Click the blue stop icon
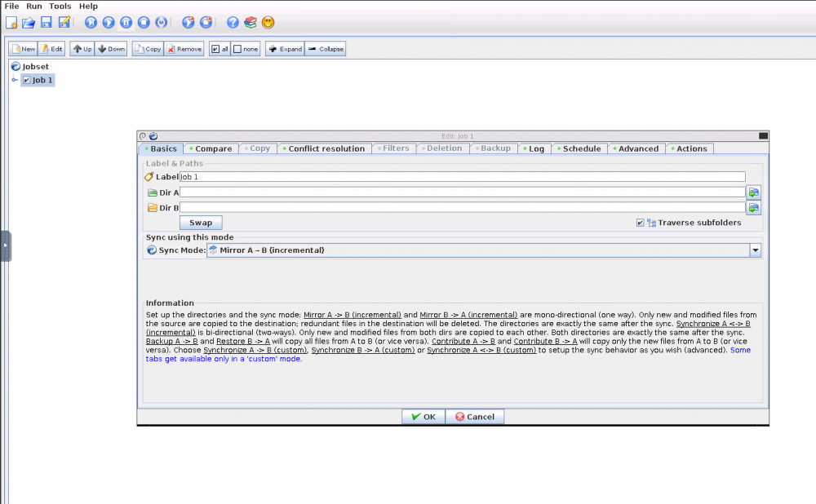This screenshot has width=816, height=504. 144,22
